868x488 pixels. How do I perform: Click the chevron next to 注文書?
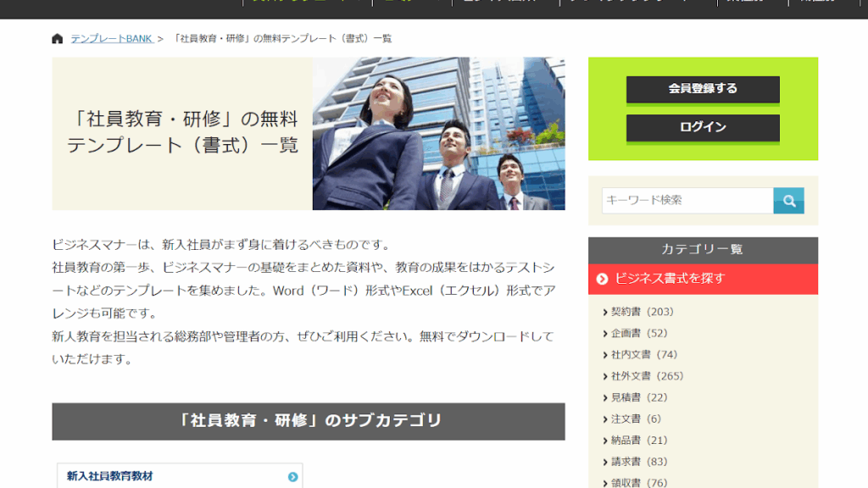point(605,419)
